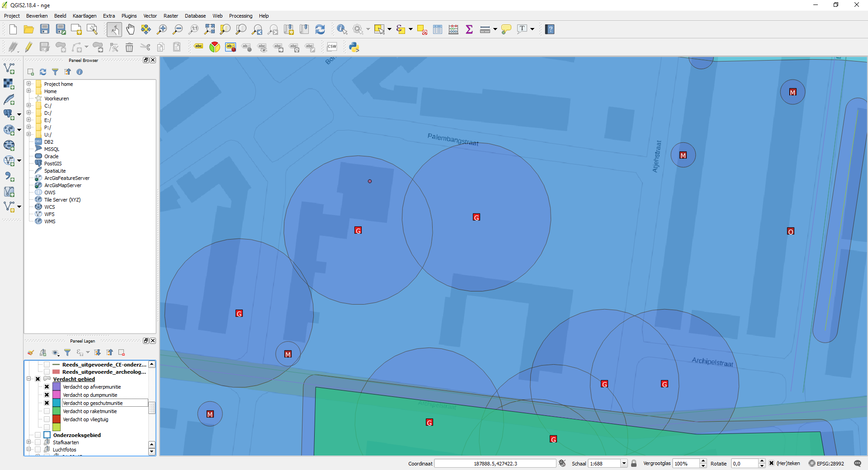
Task: Click the EPSG:28992 CRS button
Action: pos(826,463)
